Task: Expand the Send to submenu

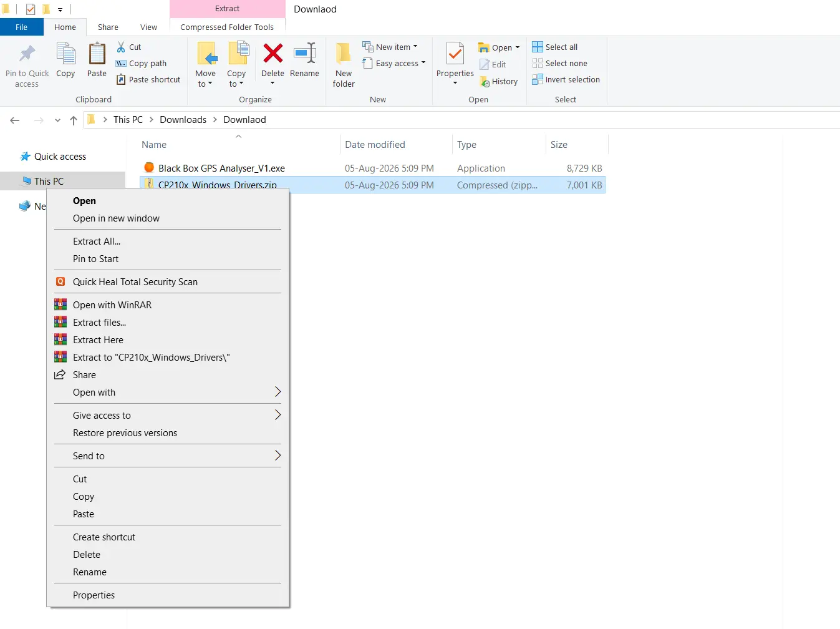Action: pyautogui.click(x=168, y=456)
